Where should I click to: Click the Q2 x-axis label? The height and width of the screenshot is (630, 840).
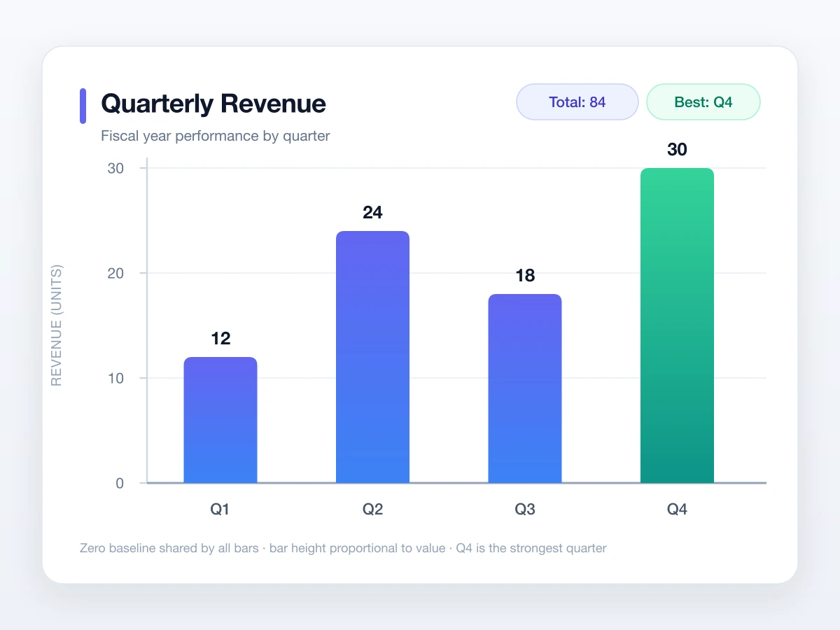click(372, 510)
